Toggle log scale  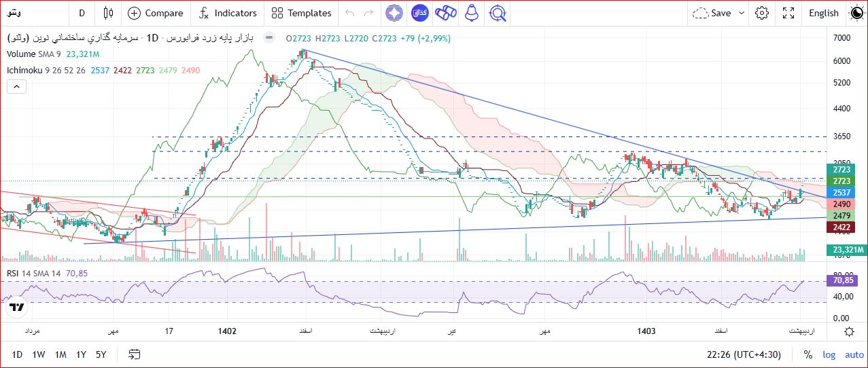829,354
